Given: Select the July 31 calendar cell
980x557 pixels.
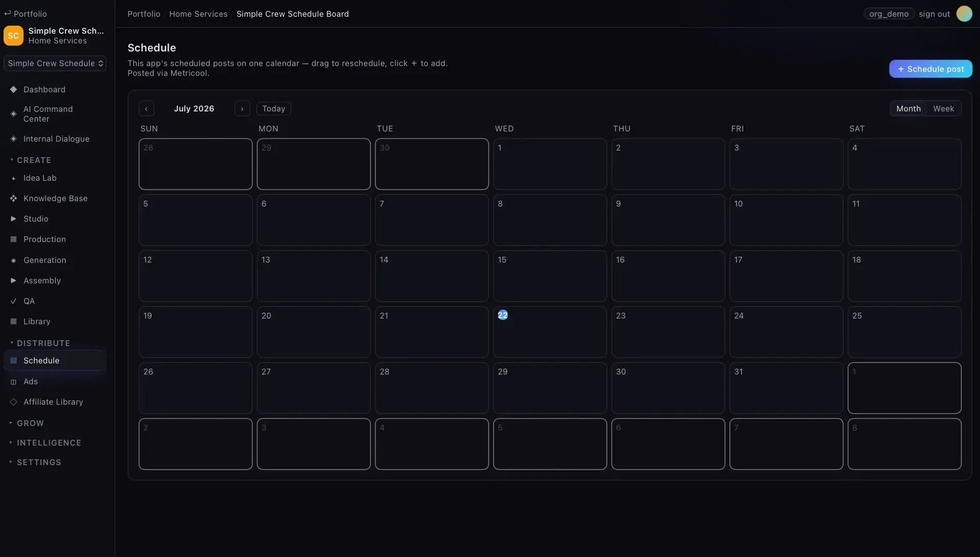Looking at the screenshot, I should click(x=786, y=388).
